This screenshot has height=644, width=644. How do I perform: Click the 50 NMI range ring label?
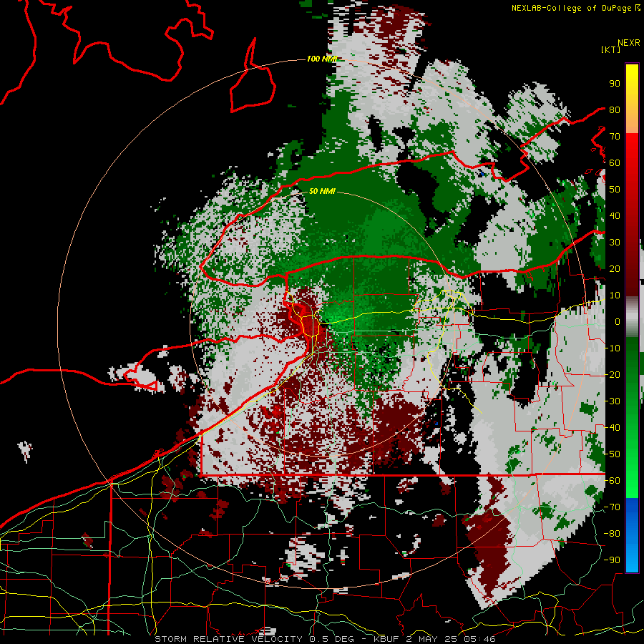coord(321,191)
